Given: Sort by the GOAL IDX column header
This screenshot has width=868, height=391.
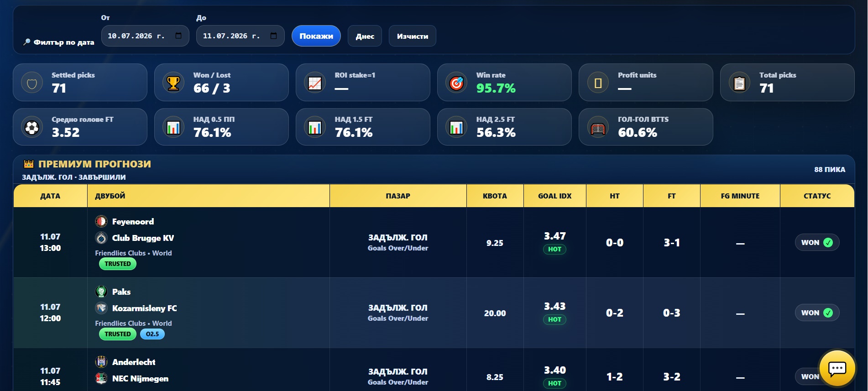Looking at the screenshot, I should (555, 196).
